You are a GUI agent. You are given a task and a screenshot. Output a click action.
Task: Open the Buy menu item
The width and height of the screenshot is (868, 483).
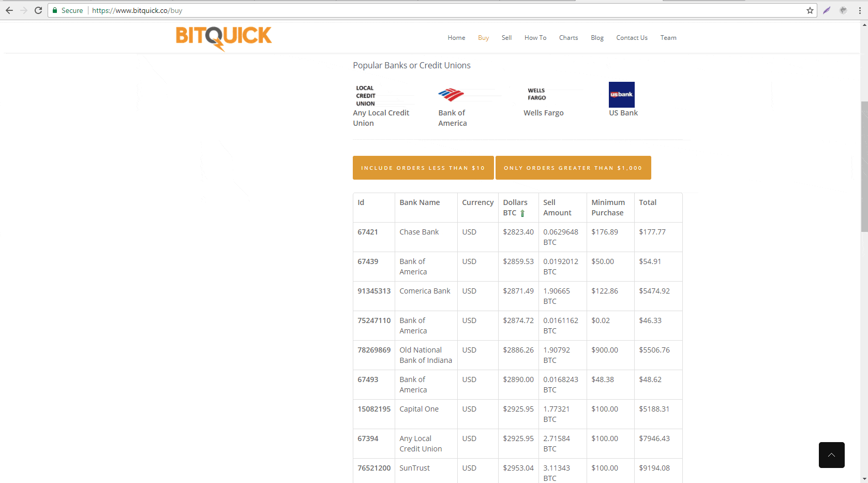[484, 38]
